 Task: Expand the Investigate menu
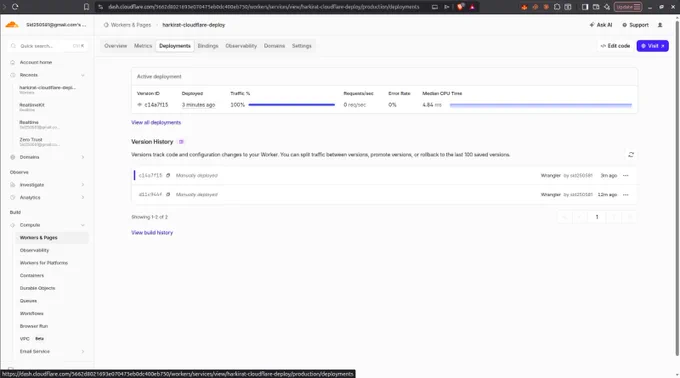[83, 185]
